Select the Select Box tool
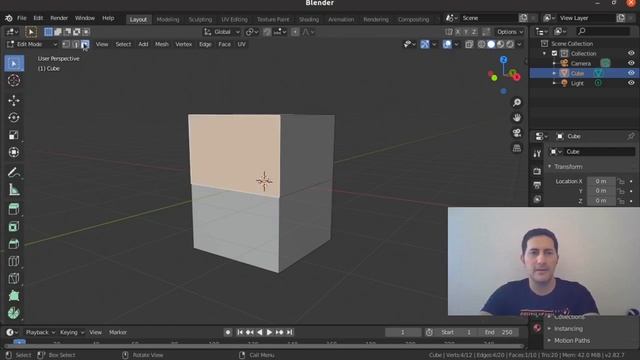The image size is (640, 360). 14,64
